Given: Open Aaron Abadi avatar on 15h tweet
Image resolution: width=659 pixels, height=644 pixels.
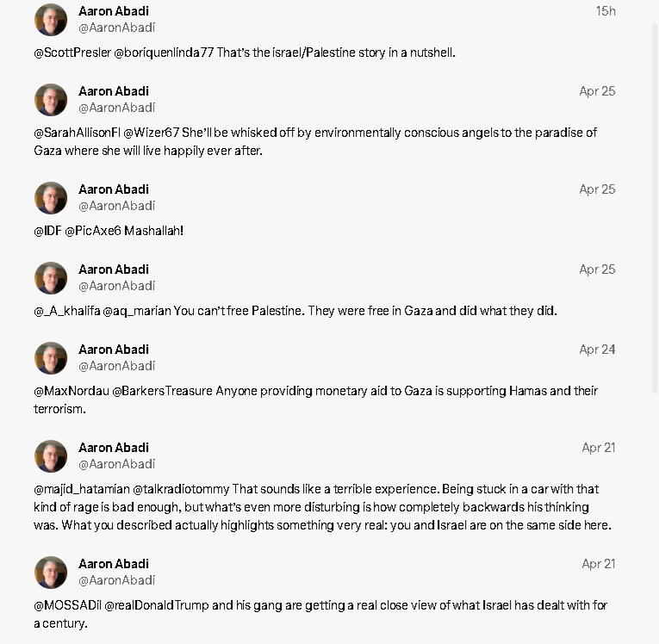Looking at the screenshot, I should coord(51,19).
